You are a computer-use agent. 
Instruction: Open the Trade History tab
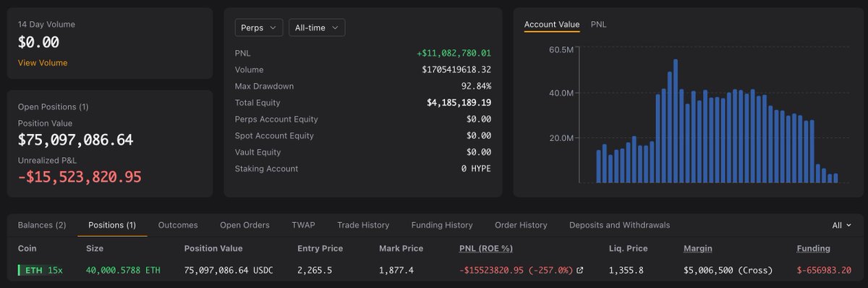coord(363,225)
